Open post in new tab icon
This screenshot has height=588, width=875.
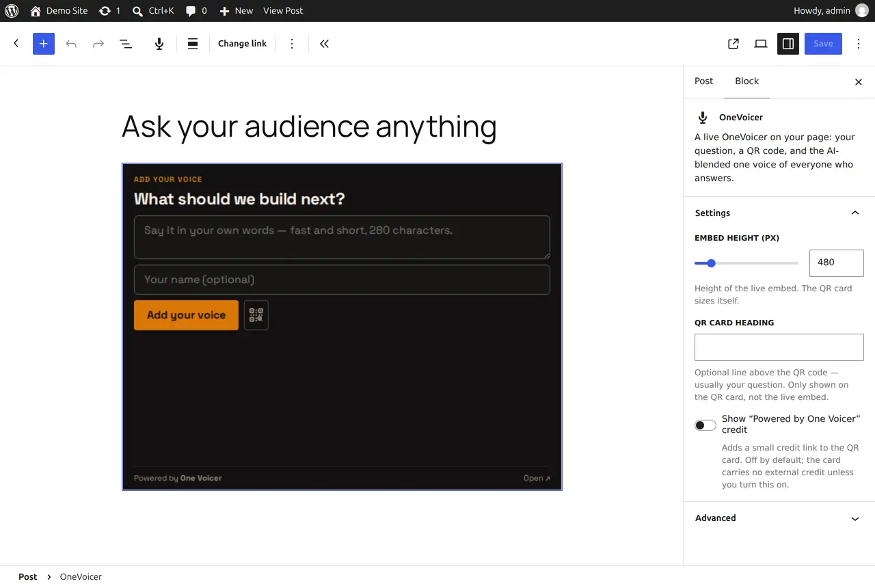[733, 44]
